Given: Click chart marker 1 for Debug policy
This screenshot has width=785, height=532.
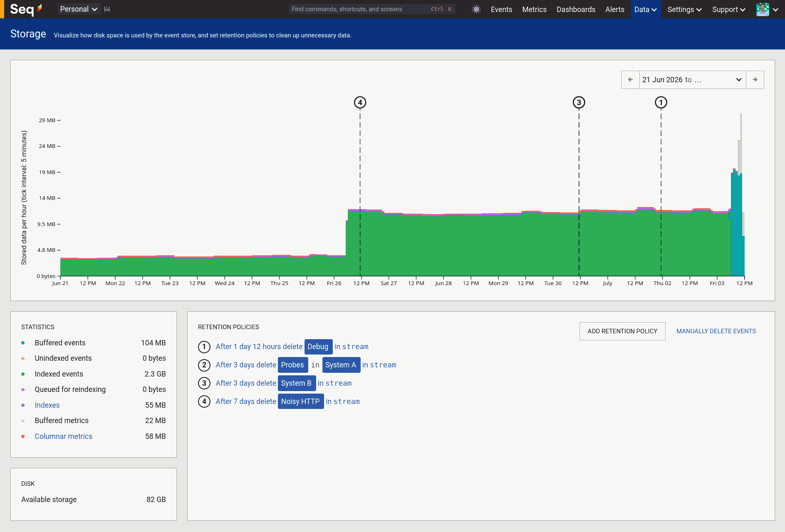Looking at the screenshot, I should [661, 103].
